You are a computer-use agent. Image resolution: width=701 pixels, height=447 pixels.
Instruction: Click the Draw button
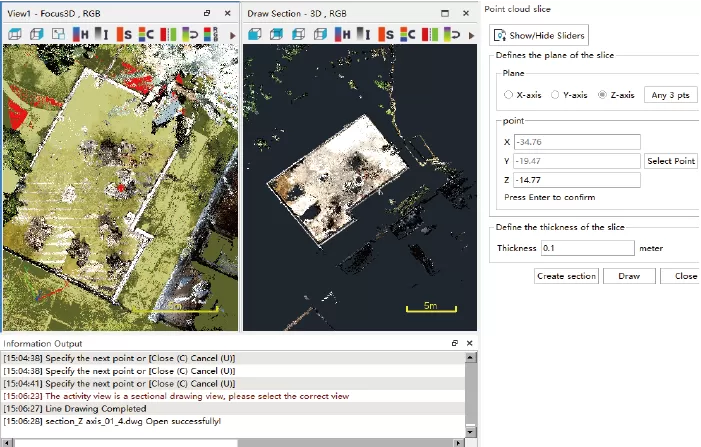pos(629,276)
